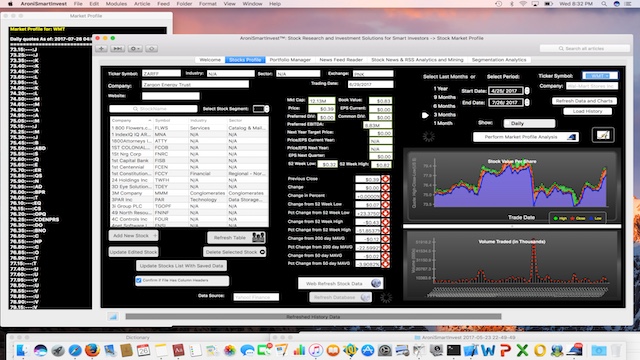Click the Start Date field showing 4/2017

tap(506, 91)
